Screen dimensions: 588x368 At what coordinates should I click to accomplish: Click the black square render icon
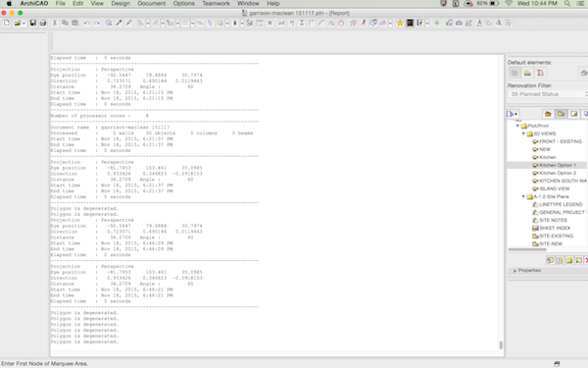tap(410, 23)
